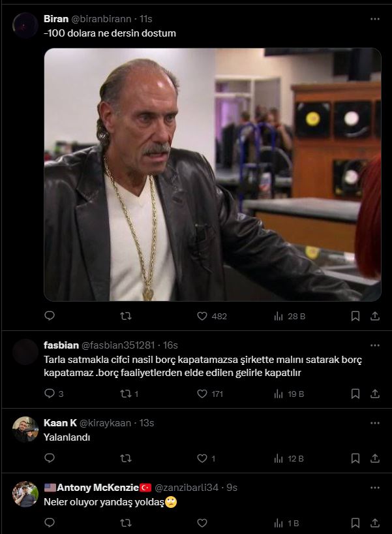Open more options on fasbian's tweet
Image resolution: width=392 pixels, height=534 pixels.
[375, 345]
